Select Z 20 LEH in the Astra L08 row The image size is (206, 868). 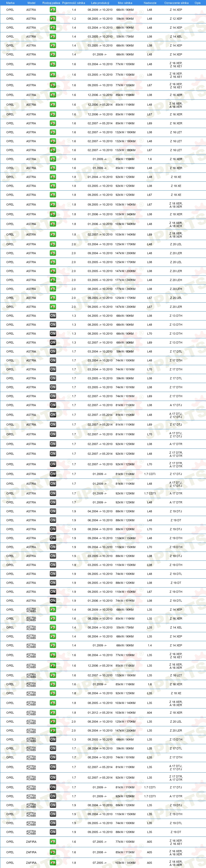(x=176, y=289)
